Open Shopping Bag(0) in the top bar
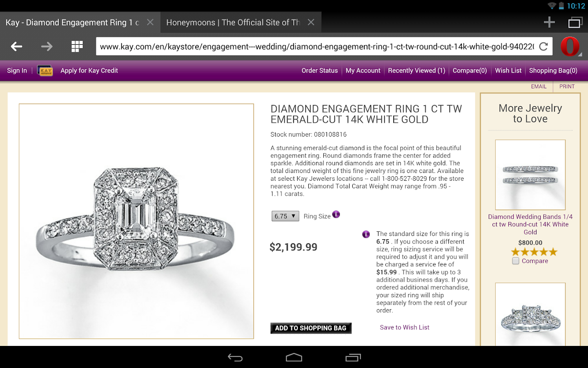588x368 pixels. tap(553, 71)
